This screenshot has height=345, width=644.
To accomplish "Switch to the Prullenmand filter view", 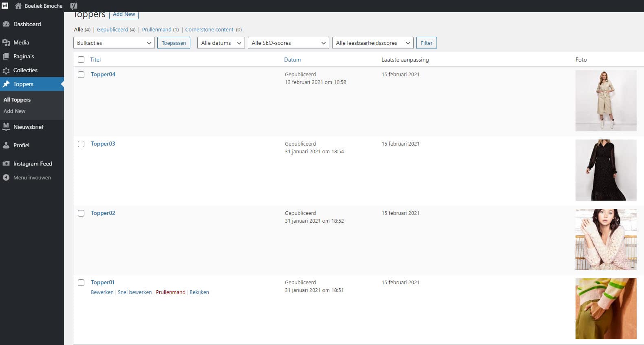I will point(157,29).
